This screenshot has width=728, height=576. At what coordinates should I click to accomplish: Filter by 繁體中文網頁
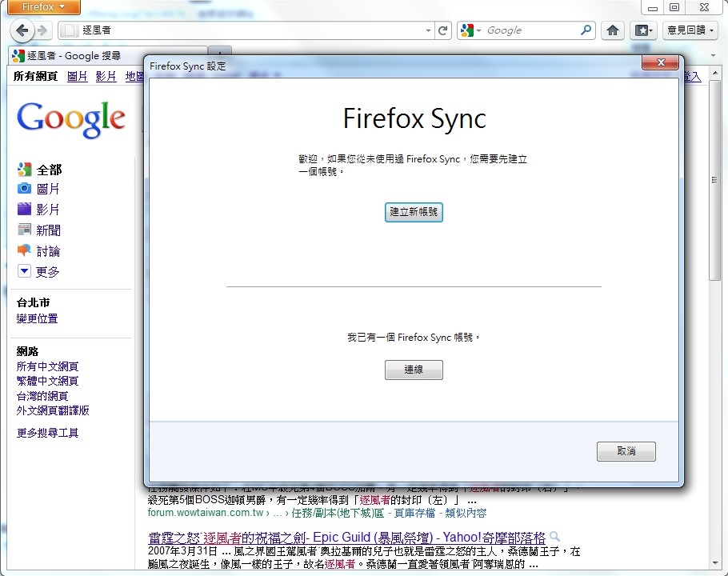47,381
